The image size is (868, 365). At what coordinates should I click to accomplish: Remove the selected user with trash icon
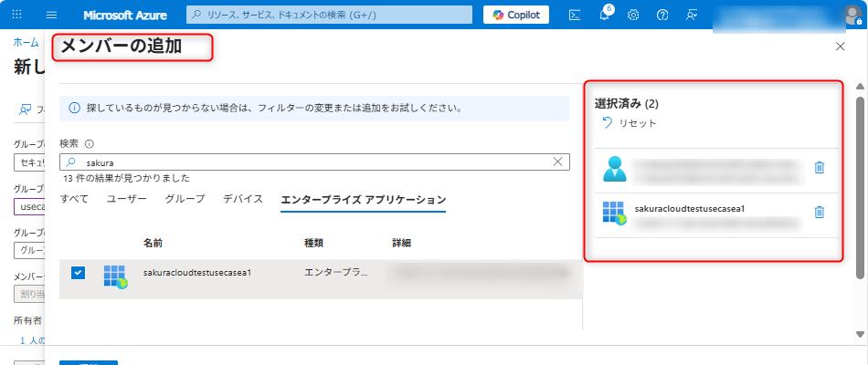(x=820, y=168)
